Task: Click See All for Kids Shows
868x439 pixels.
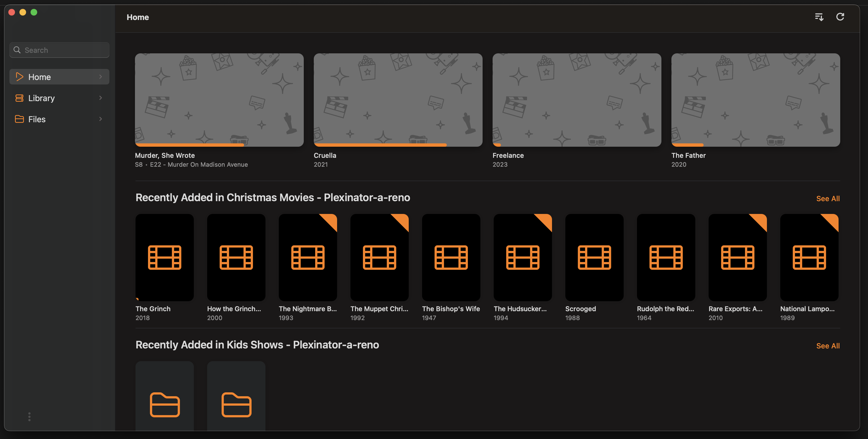Action: [x=827, y=346]
